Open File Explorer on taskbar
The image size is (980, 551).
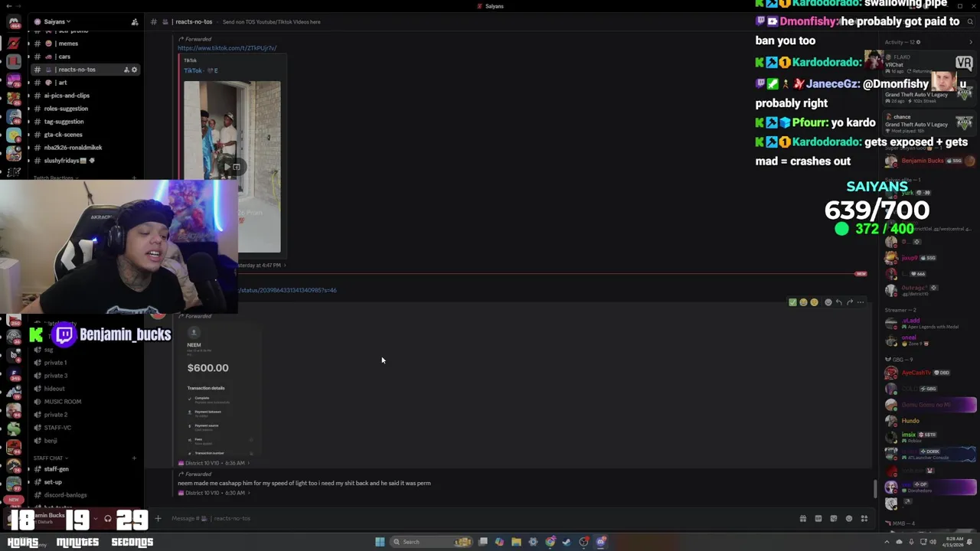516,542
